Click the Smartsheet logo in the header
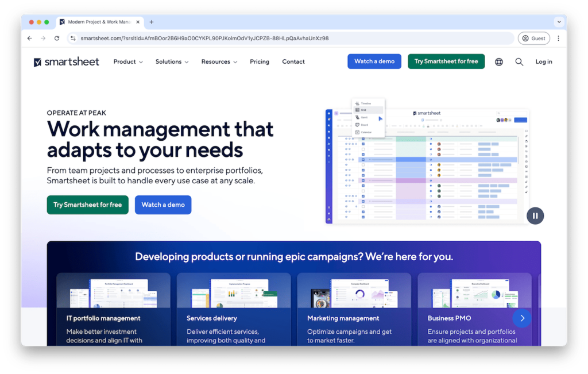 (x=67, y=62)
